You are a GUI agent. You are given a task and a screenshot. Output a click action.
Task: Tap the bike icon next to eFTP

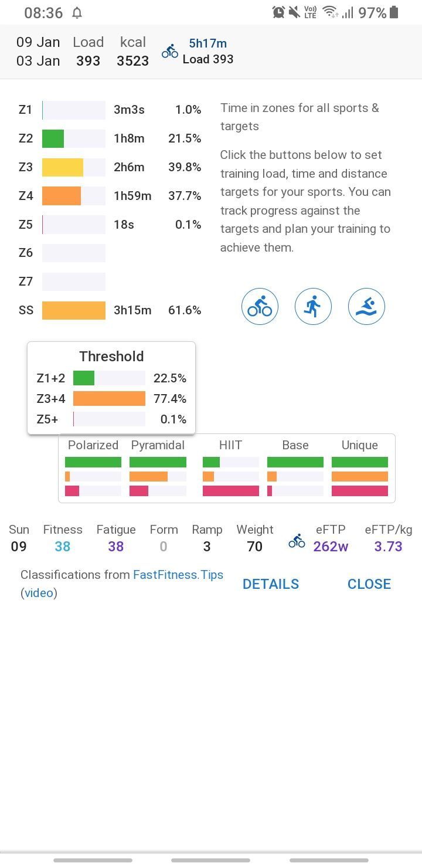(x=297, y=541)
